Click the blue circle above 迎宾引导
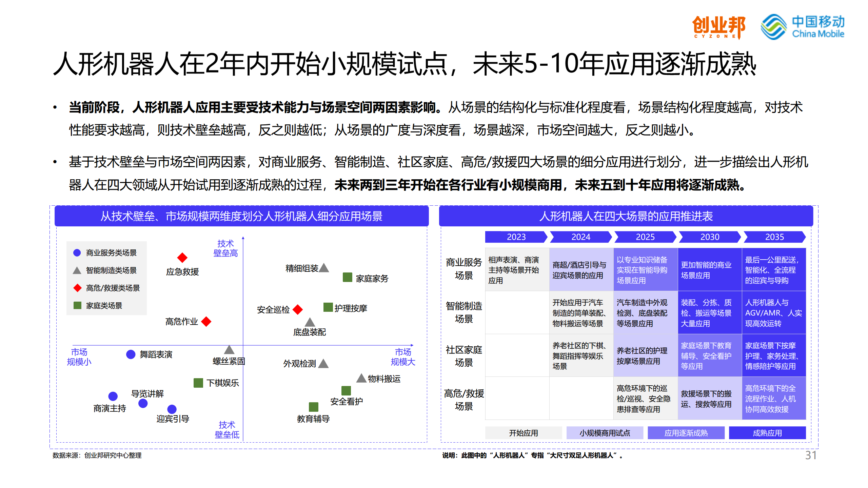 click(x=172, y=409)
